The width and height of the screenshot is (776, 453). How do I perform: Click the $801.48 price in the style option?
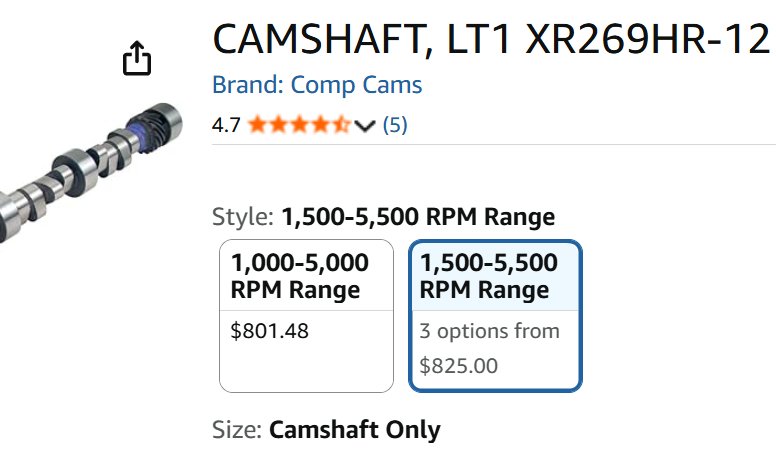(x=270, y=331)
